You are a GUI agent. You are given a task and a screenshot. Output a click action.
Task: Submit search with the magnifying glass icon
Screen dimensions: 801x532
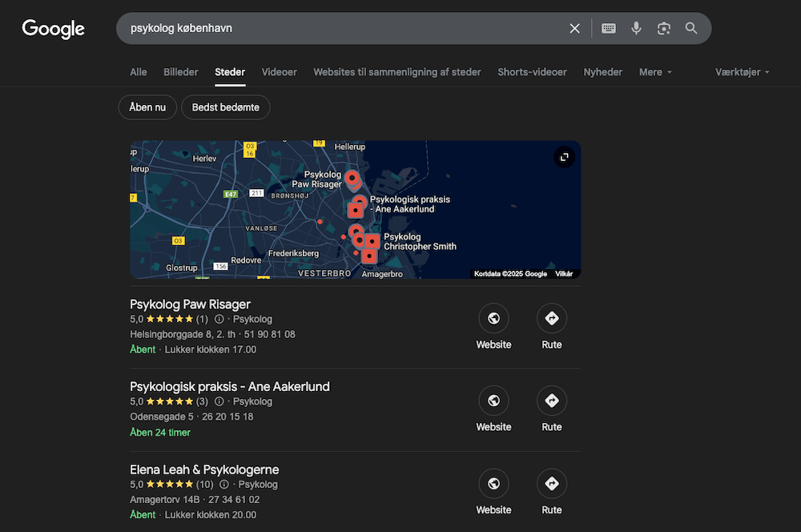691,29
